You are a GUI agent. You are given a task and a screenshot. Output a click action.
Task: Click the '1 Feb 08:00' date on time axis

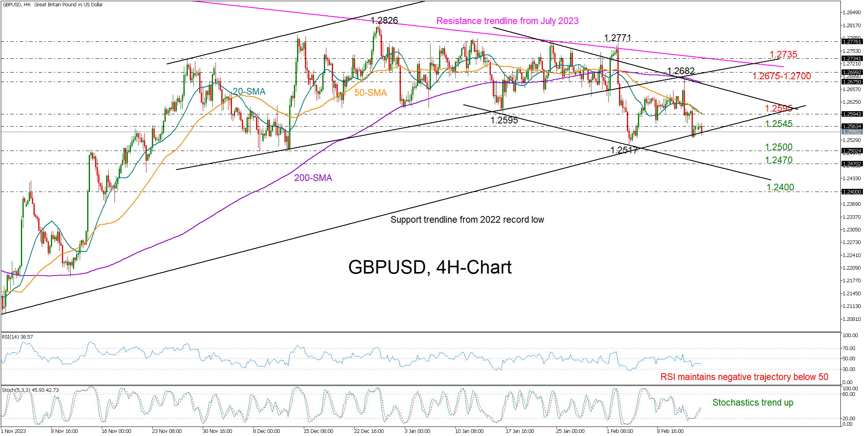point(619,431)
